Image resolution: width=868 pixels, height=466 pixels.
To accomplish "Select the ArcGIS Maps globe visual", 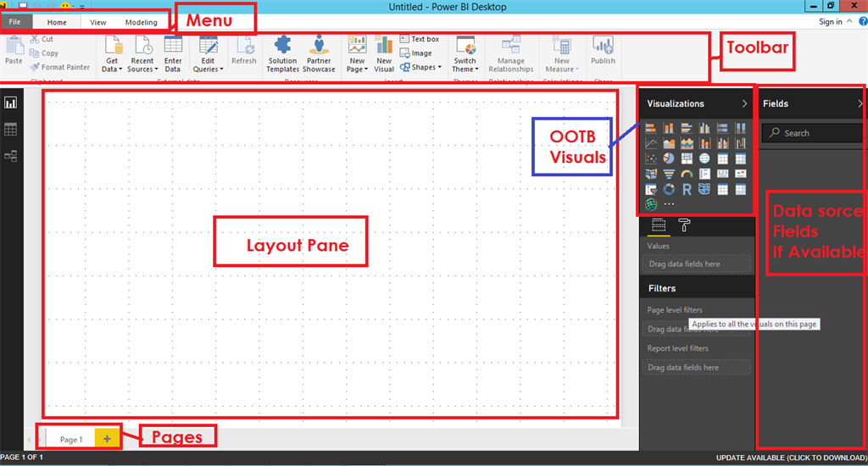I will tap(651, 205).
